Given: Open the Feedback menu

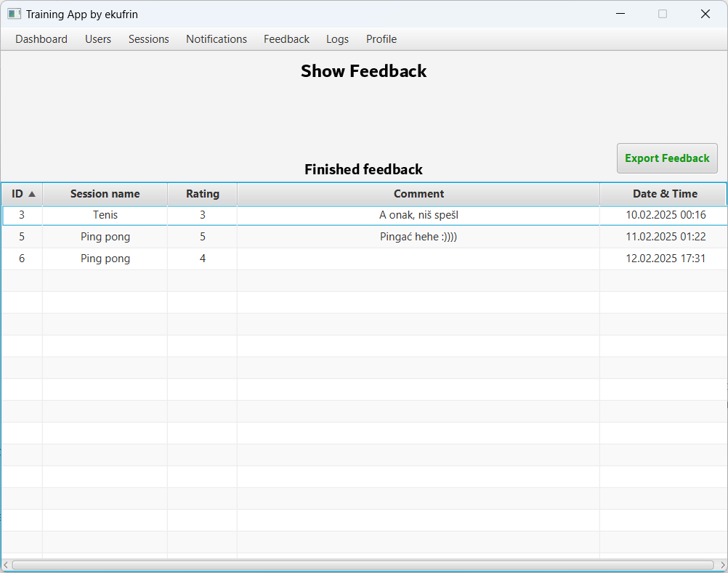Looking at the screenshot, I should tap(286, 39).
